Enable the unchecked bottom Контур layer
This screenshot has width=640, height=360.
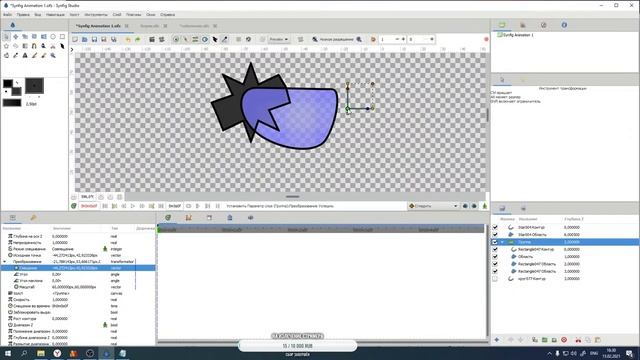495,279
